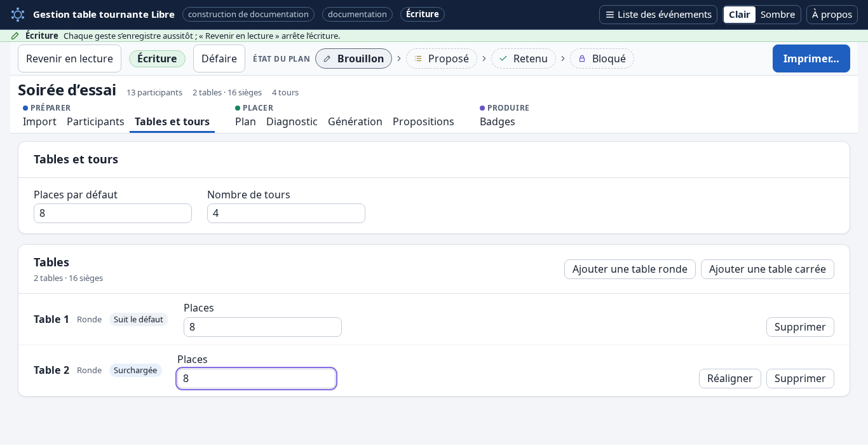Screen dimensions: 868x445
Task: Switch to Clair theme
Action: 740,15
